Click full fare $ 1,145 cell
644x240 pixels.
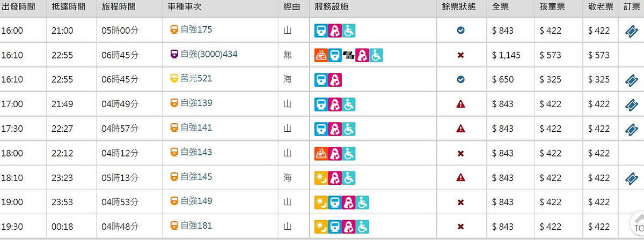(x=506, y=55)
